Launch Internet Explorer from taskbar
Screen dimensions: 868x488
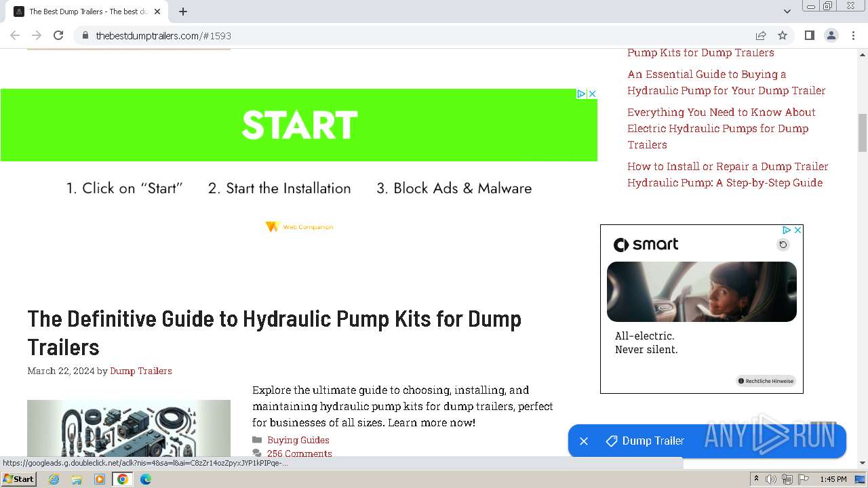(54, 479)
